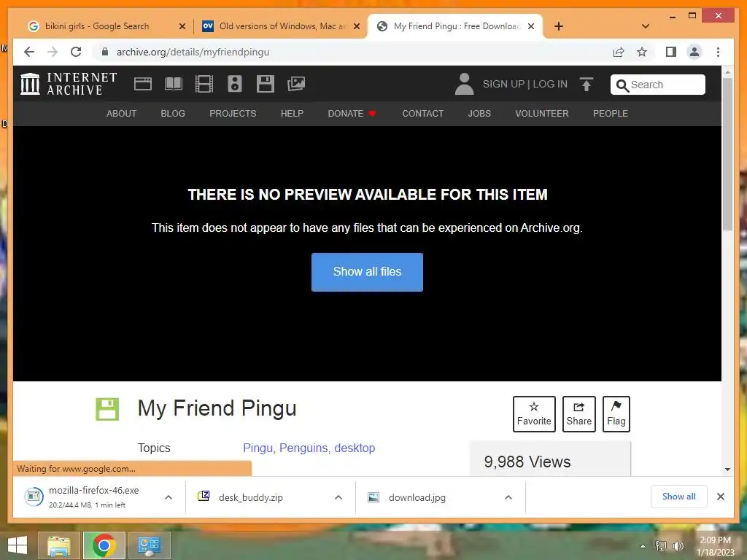The width and height of the screenshot is (747, 560).
Task: Flag this item
Action: click(616, 414)
